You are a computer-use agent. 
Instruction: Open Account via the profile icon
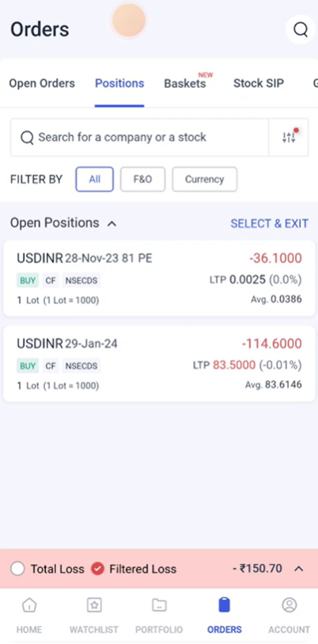click(x=290, y=605)
